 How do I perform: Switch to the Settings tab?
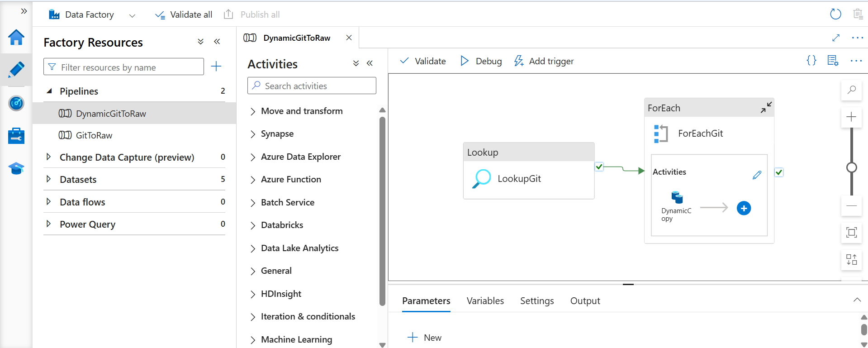[x=536, y=301]
